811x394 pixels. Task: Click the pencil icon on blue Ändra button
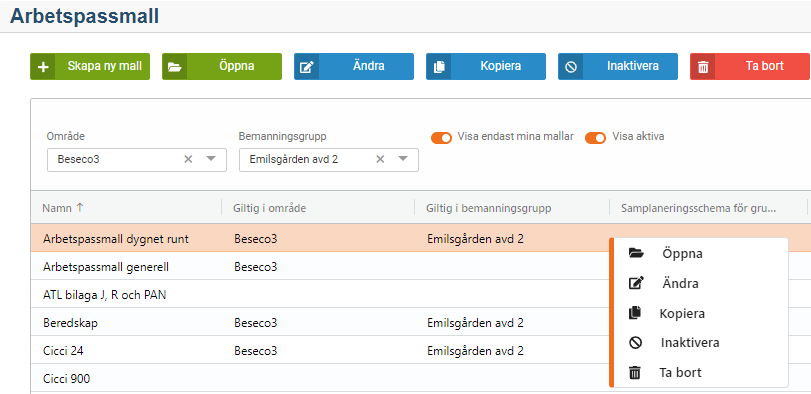tap(306, 67)
